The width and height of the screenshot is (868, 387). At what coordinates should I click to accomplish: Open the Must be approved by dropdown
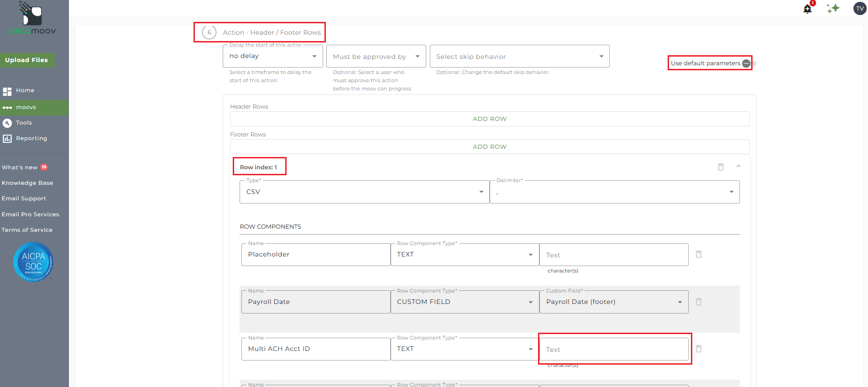[376, 56]
